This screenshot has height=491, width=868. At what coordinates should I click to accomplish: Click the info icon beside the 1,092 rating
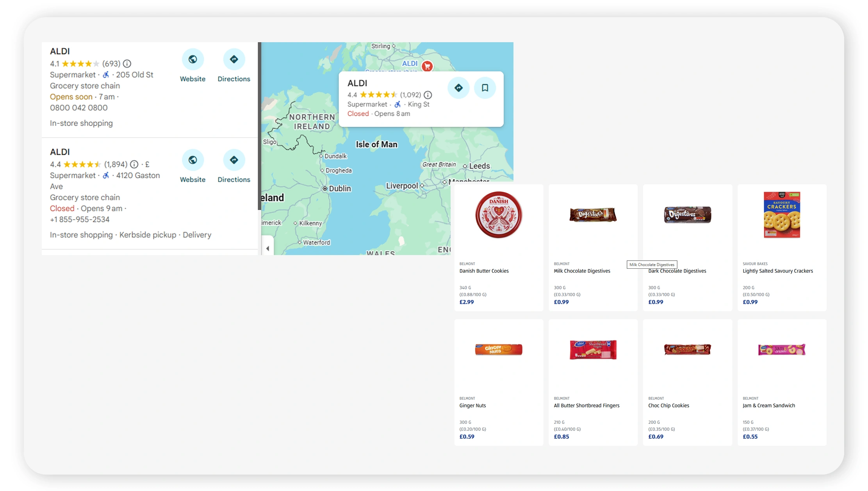428,95
